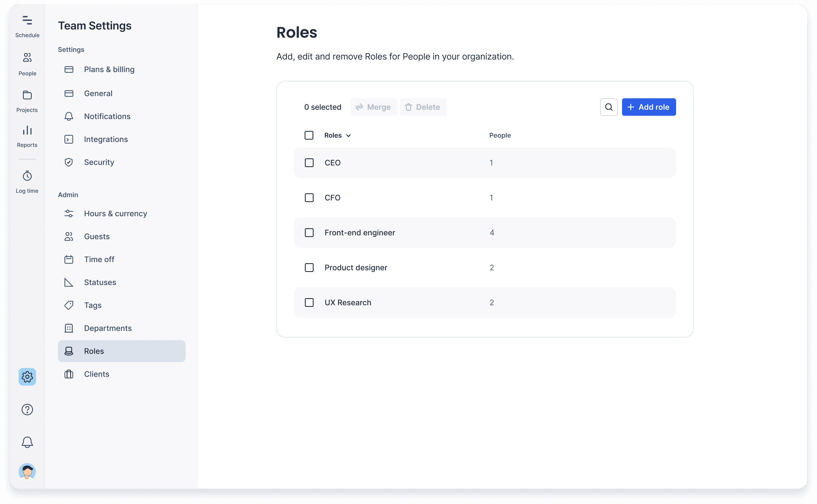817x504 pixels.
Task: Open the Settings gear icon
Action: click(x=27, y=377)
